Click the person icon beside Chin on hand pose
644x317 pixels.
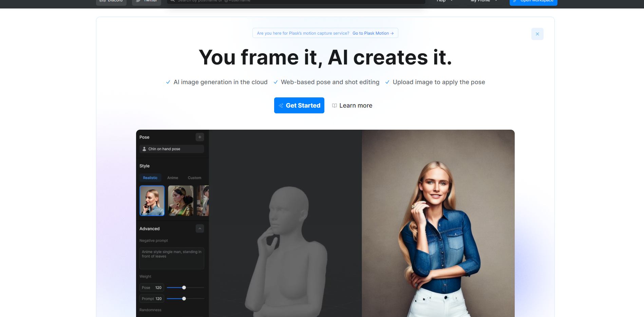tap(144, 149)
